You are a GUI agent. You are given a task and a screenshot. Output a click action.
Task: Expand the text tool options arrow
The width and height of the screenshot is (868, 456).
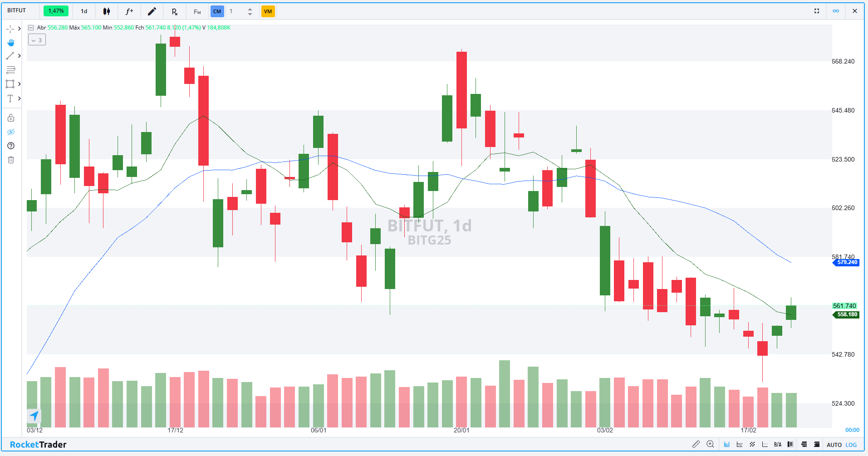20,98
